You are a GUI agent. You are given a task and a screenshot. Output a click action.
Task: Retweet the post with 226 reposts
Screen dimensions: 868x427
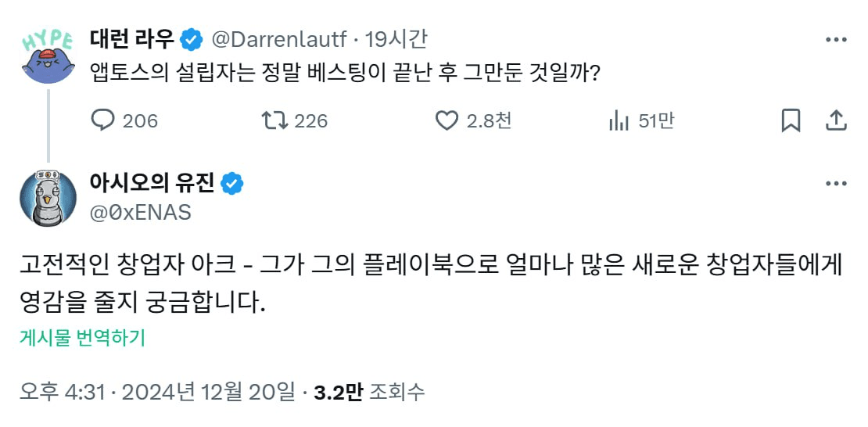[x=274, y=120]
